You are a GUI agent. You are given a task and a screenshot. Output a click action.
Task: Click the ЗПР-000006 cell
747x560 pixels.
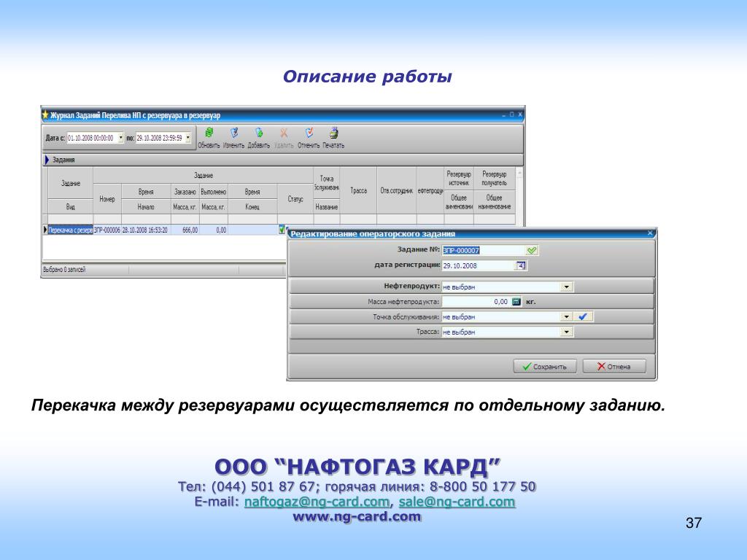[107, 230]
